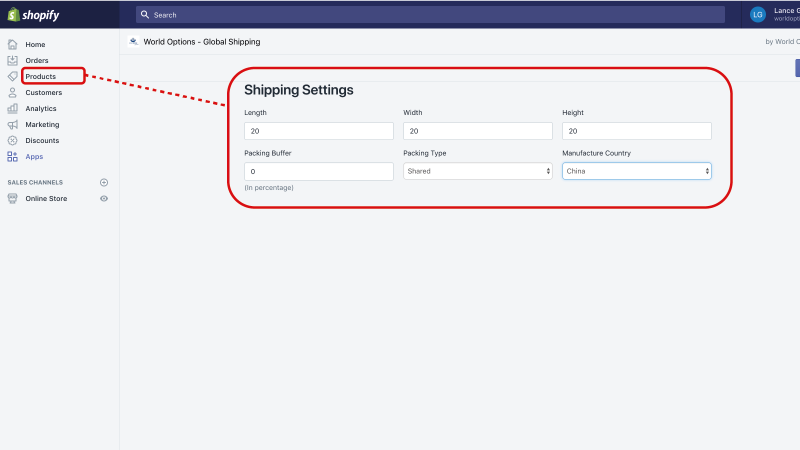Focus the Search field
The height and width of the screenshot is (450, 800).
[430, 15]
